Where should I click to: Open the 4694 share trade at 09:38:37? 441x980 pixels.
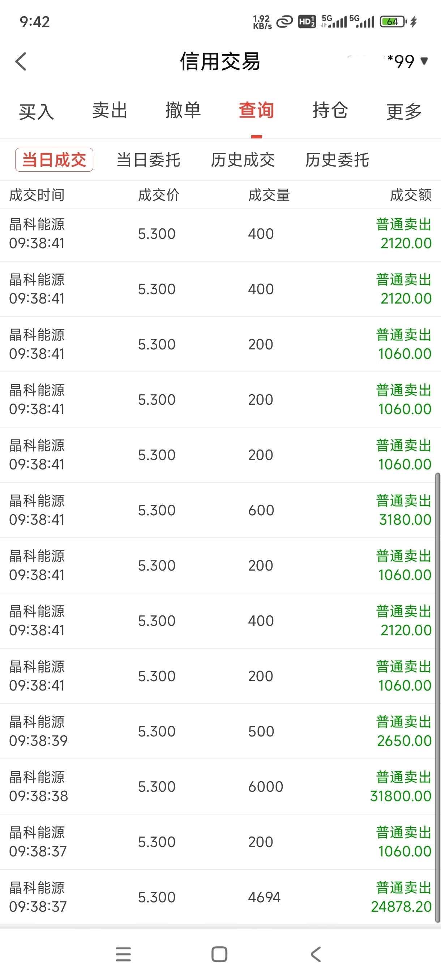coord(220,897)
